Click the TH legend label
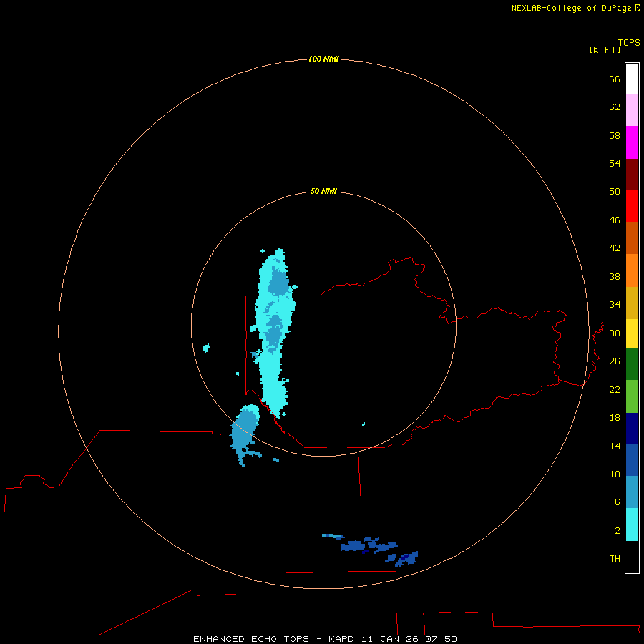Image resolution: width=644 pixels, height=644 pixels. [x=615, y=559]
